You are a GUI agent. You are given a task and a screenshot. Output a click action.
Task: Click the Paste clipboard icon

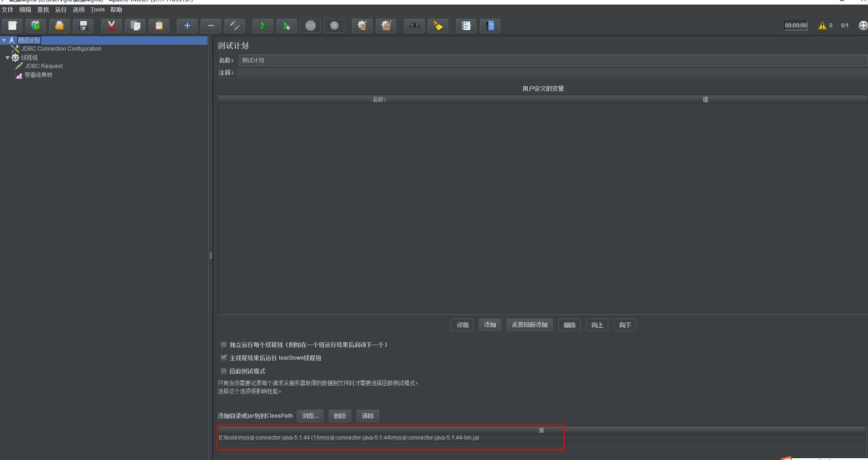(159, 26)
